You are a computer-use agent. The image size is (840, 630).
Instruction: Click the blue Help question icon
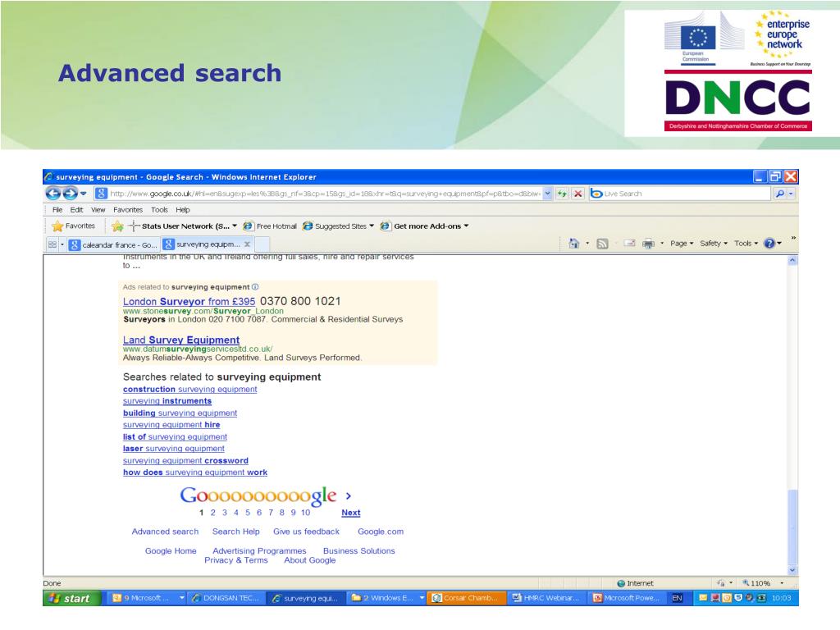click(769, 243)
